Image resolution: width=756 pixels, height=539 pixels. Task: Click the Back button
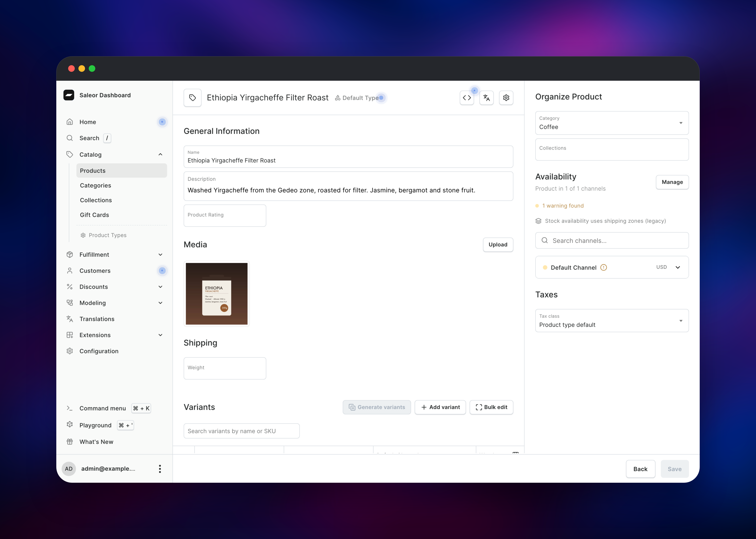640,469
